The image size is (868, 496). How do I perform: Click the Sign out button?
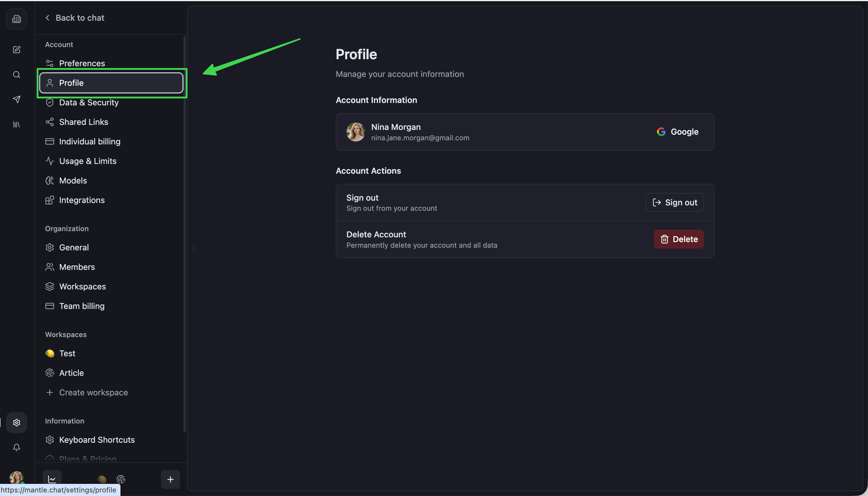click(x=674, y=202)
